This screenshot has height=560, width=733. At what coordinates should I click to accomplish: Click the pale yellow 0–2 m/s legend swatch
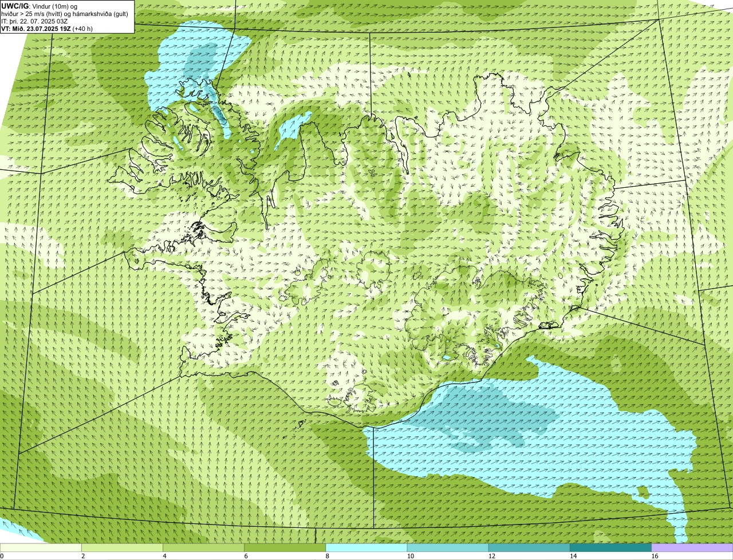point(41,547)
